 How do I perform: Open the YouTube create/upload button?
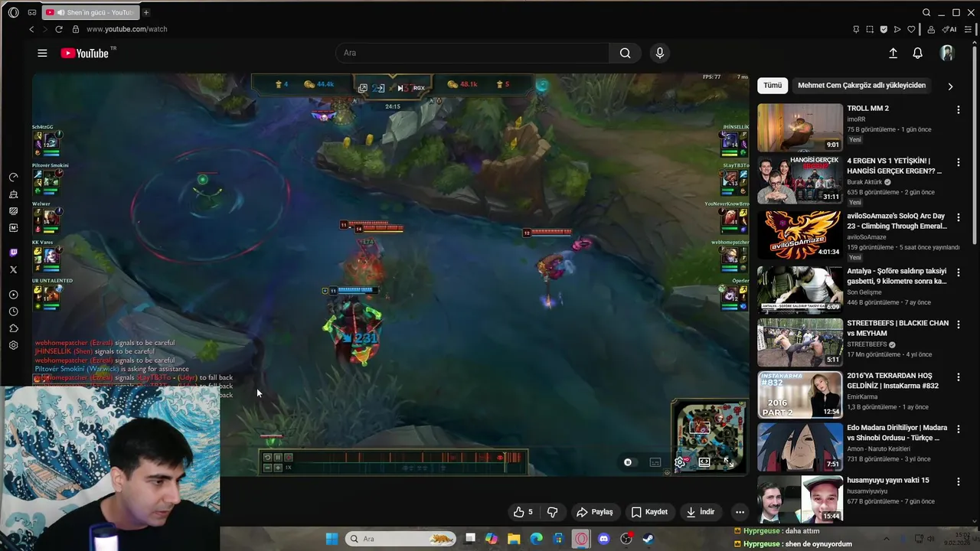893,53
